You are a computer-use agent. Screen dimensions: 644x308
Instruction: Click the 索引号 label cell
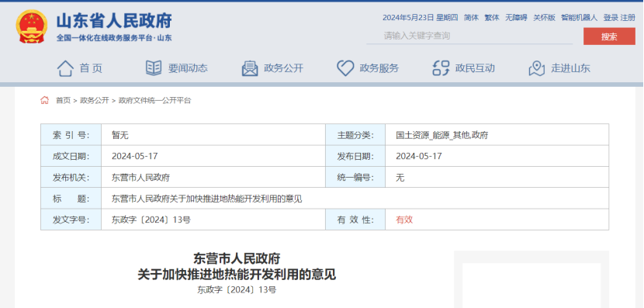pos(71,135)
